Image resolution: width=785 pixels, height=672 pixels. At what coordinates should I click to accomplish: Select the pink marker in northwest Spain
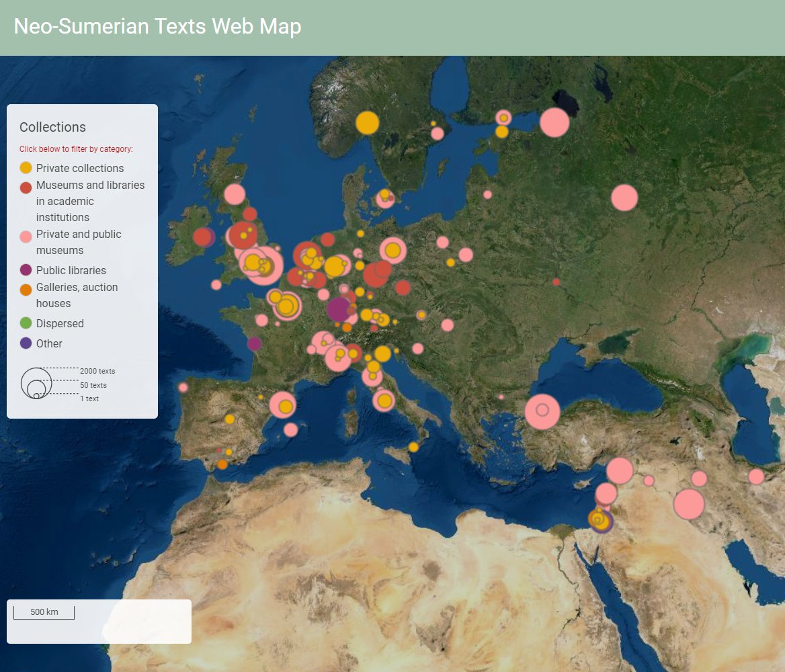(183, 388)
